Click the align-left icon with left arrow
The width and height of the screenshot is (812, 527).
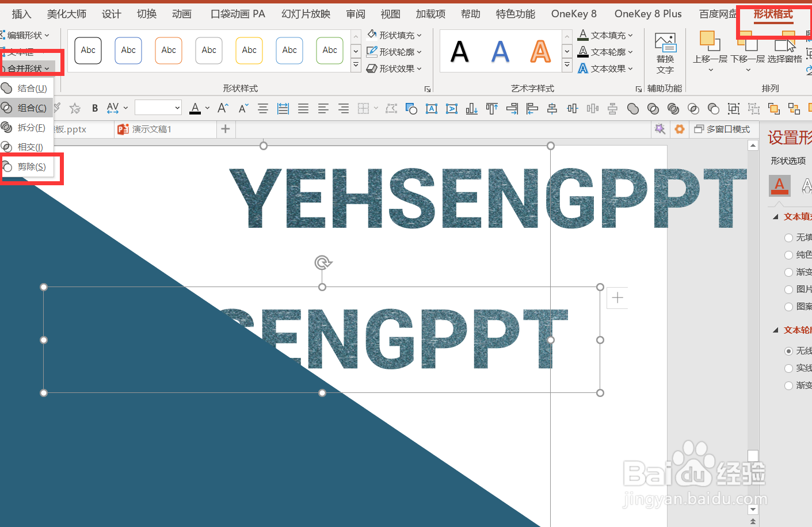532,108
